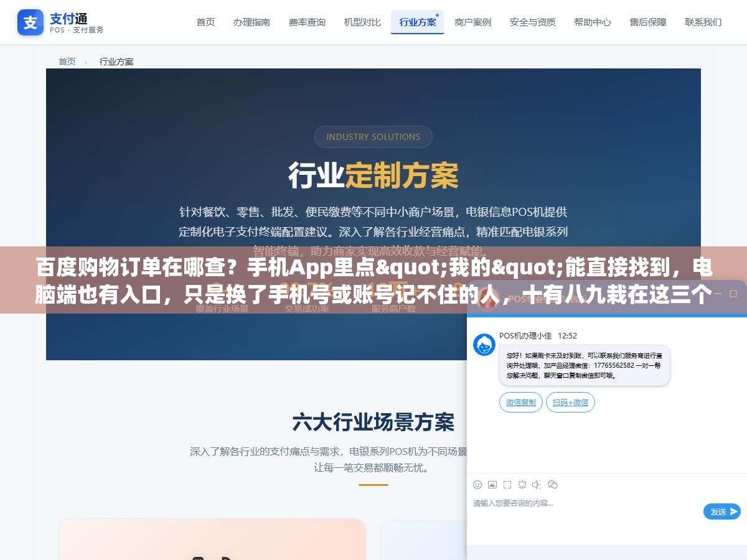Click the INDUSTRY SOLUTIONS badge
The image size is (747, 560).
click(374, 137)
